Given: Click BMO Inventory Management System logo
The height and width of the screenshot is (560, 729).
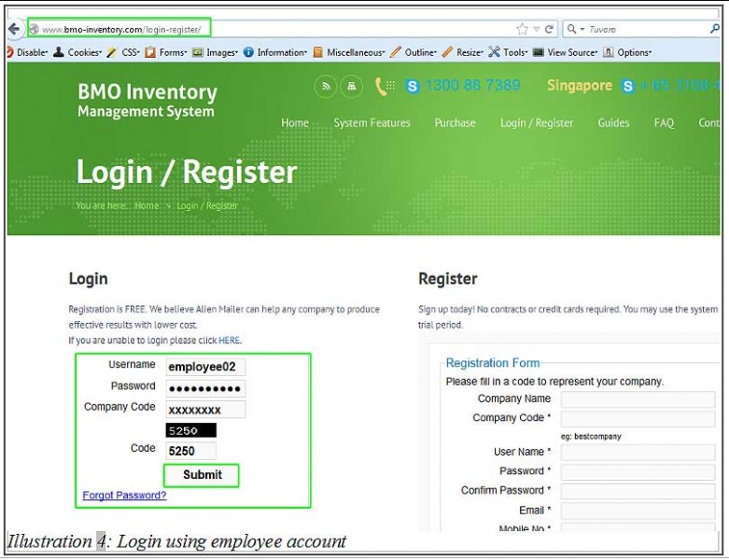Looking at the screenshot, I should [147, 100].
